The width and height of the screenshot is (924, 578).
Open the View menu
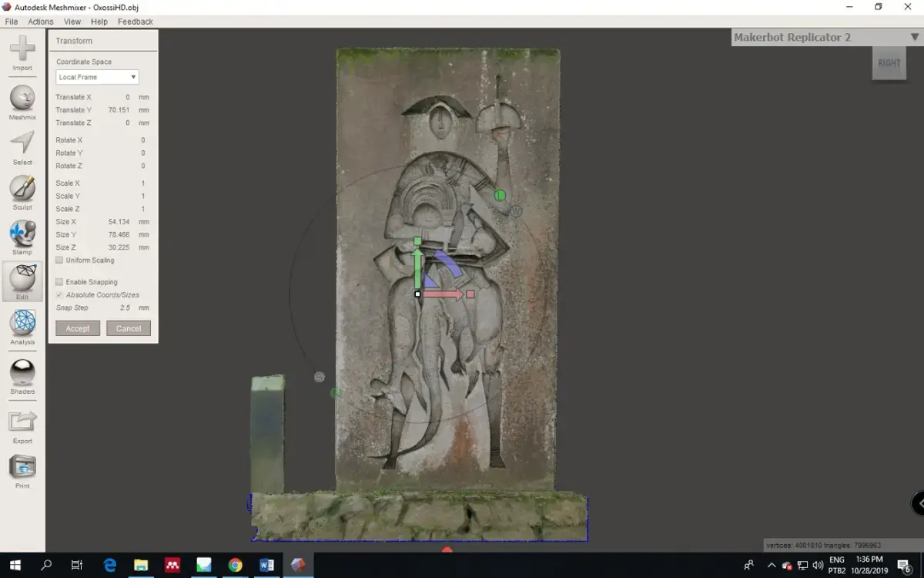point(72,22)
